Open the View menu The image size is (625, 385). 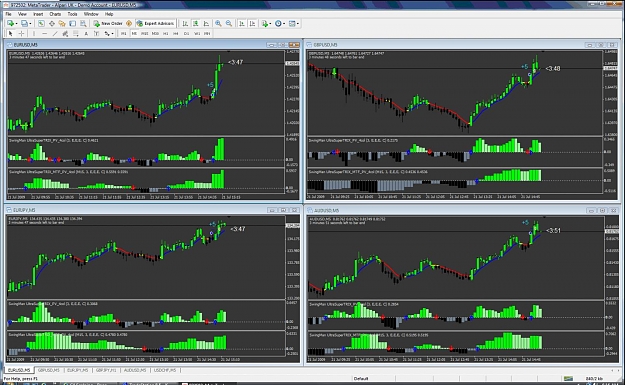click(x=22, y=14)
